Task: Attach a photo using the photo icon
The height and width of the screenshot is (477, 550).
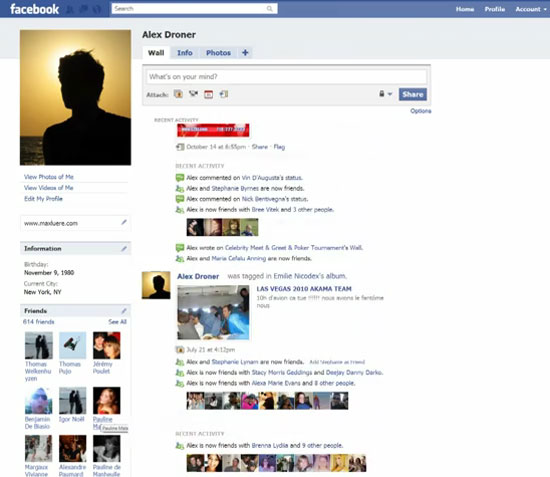Action: (179, 94)
